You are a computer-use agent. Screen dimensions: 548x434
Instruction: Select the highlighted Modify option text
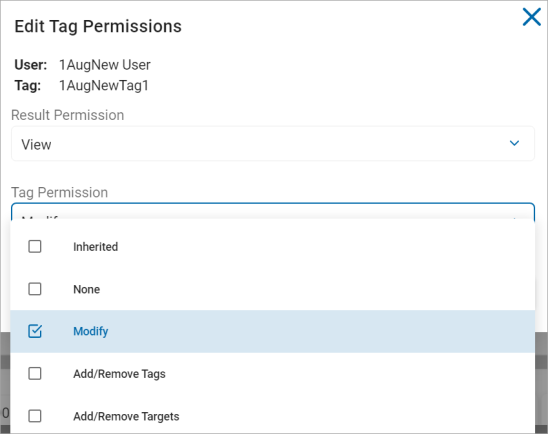[91, 332]
